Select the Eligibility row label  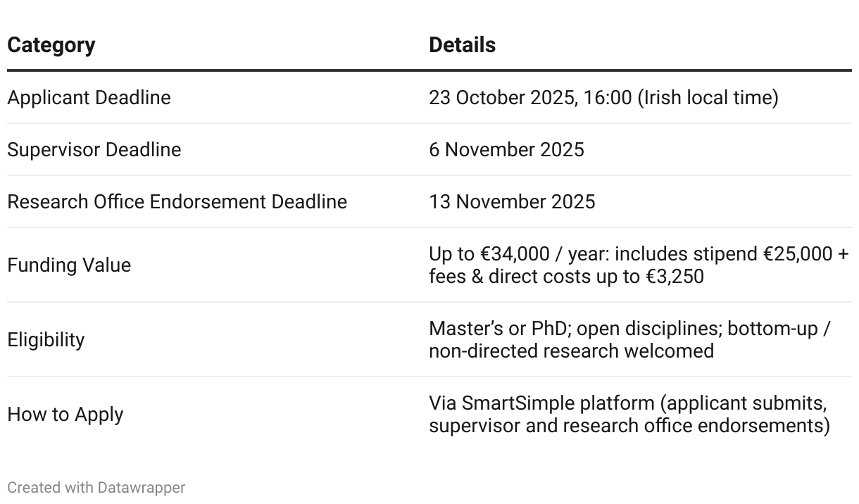pyautogui.click(x=46, y=339)
